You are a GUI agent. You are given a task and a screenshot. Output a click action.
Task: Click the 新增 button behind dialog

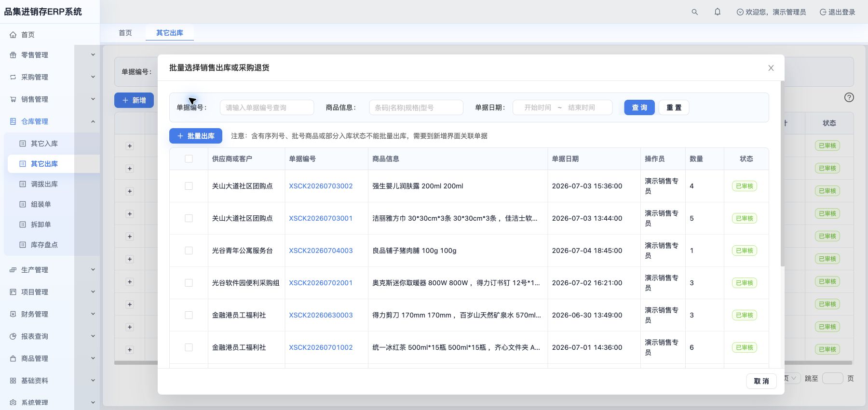pos(134,100)
